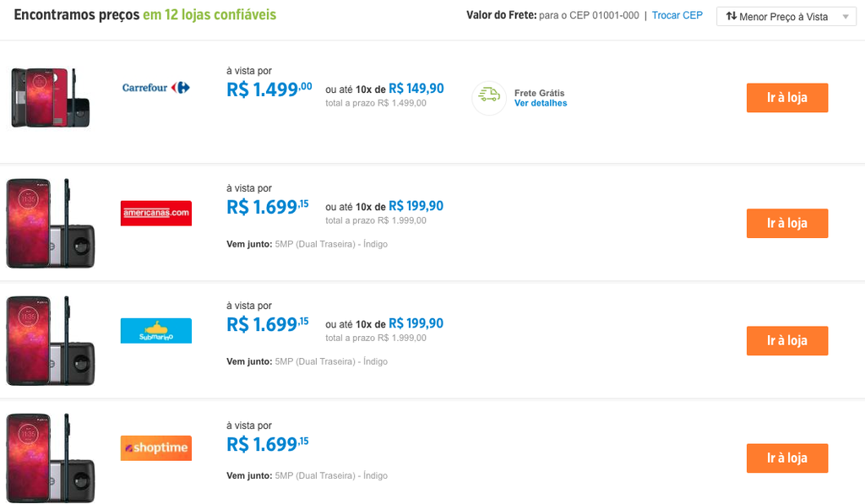The image size is (865, 504).
Task: Click the shoptime price R$ 1.699,15
Action: (268, 444)
